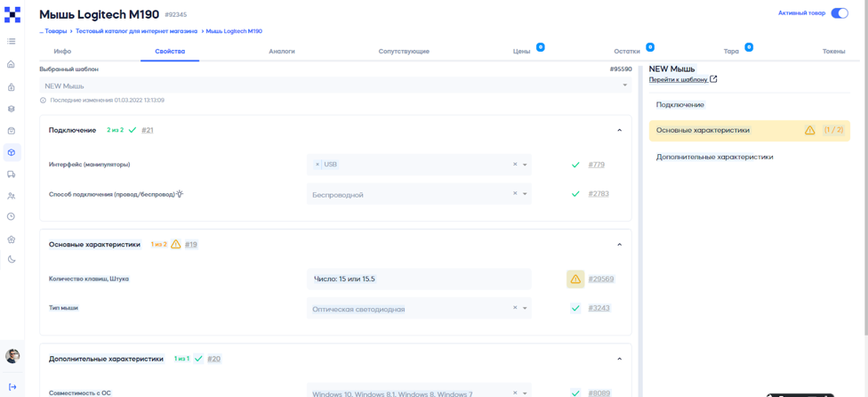The height and width of the screenshot is (397, 868).
Task: Jump to Дополнительные характеристики in the right panel
Action: 715,158
